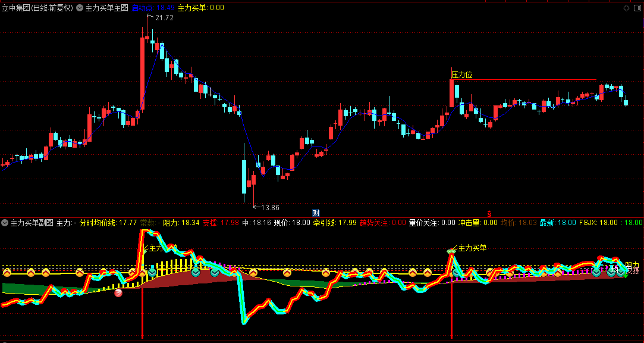Click the 常数 readout in sub-chart header
Viewport: 644px width, 343px height.
[x=150, y=223]
